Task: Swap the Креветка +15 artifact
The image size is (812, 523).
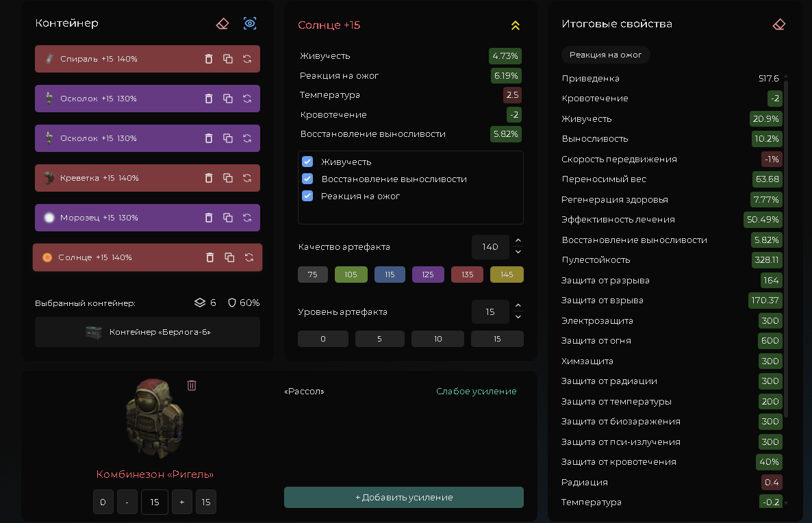Action: pyautogui.click(x=247, y=178)
